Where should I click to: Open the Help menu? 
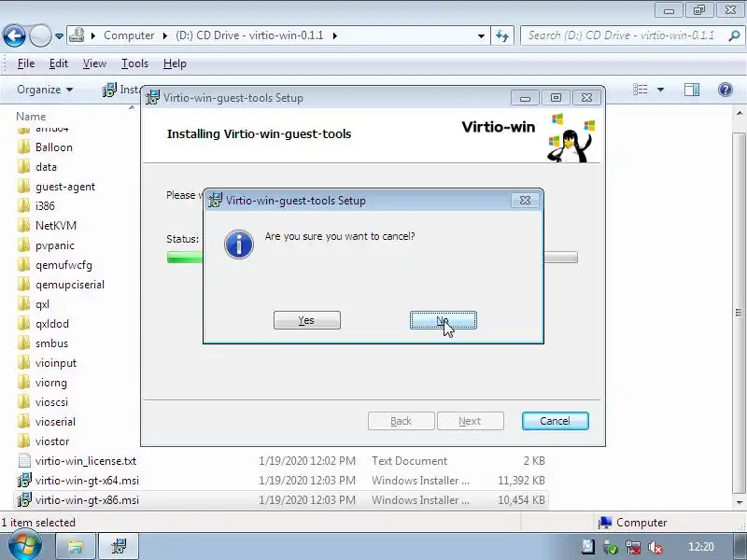[x=175, y=63]
